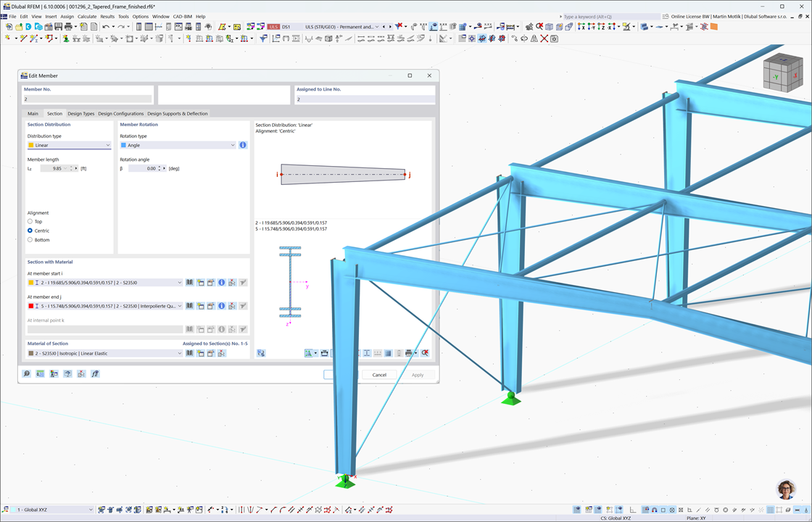
Task: Click the yellow section color swatch at member start i
Action: 31,283
